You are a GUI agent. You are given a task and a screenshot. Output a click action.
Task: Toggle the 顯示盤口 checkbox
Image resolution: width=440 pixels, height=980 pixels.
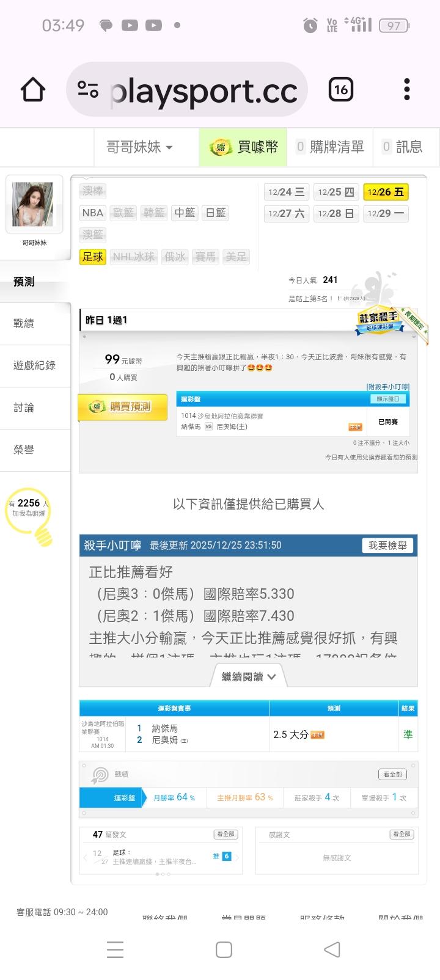tap(389, 399)
